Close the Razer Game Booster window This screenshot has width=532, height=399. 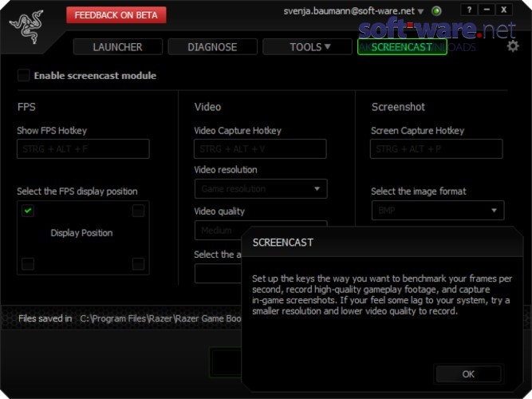tap(503, 10)
